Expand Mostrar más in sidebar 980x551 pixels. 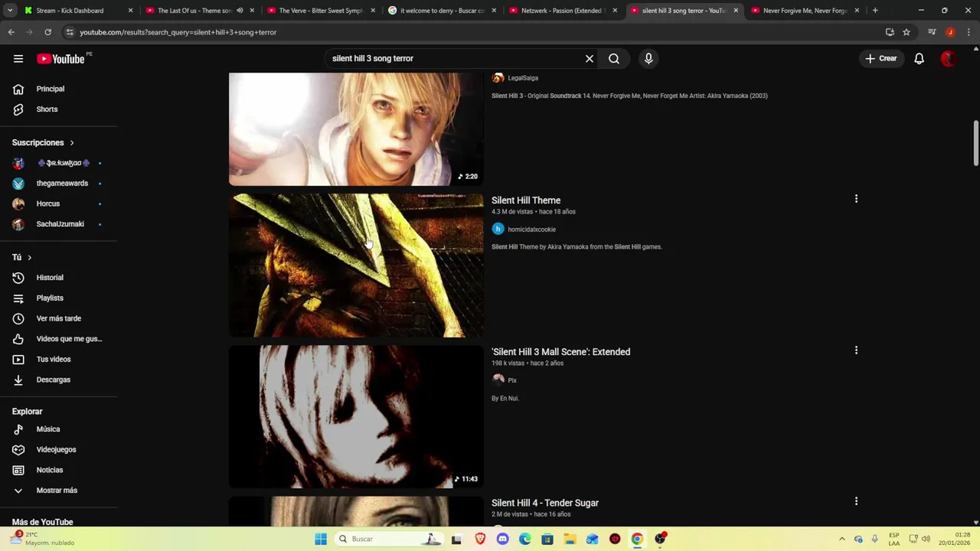tap(58, 491)
